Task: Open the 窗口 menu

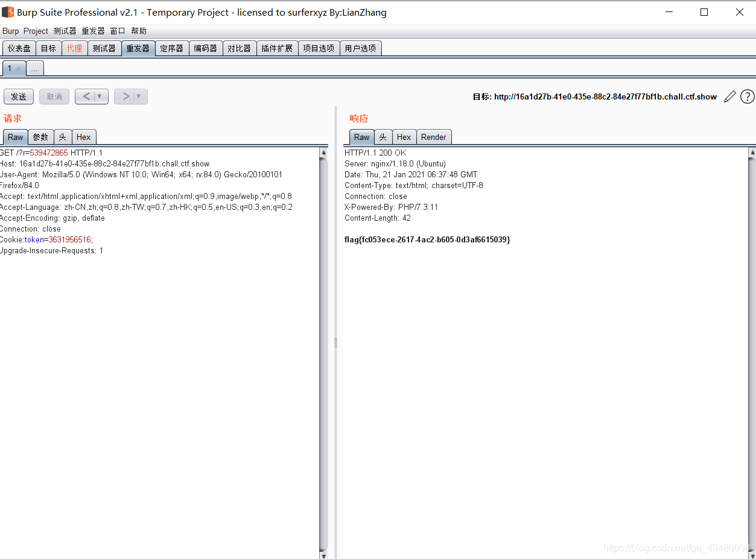Action: click(118, 31)
